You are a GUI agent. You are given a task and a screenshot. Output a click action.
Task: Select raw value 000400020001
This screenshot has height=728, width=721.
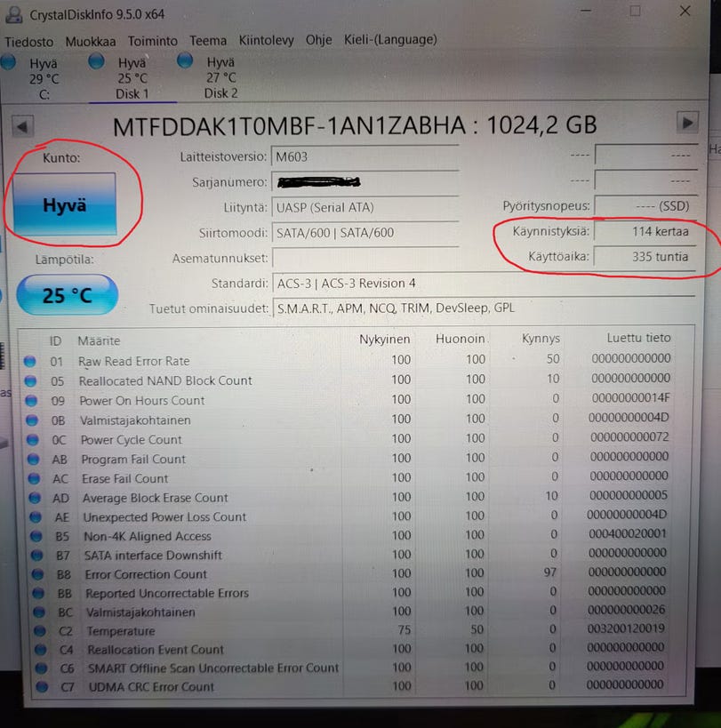(628, 533)
